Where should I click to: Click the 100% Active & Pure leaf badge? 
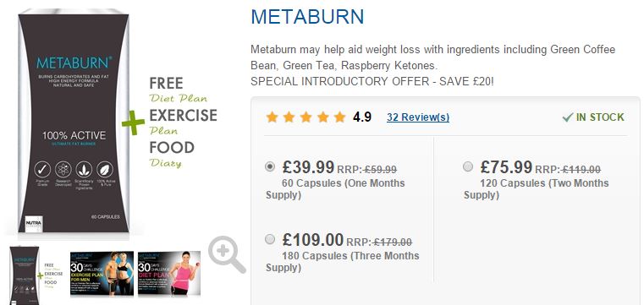pos(105,169)
